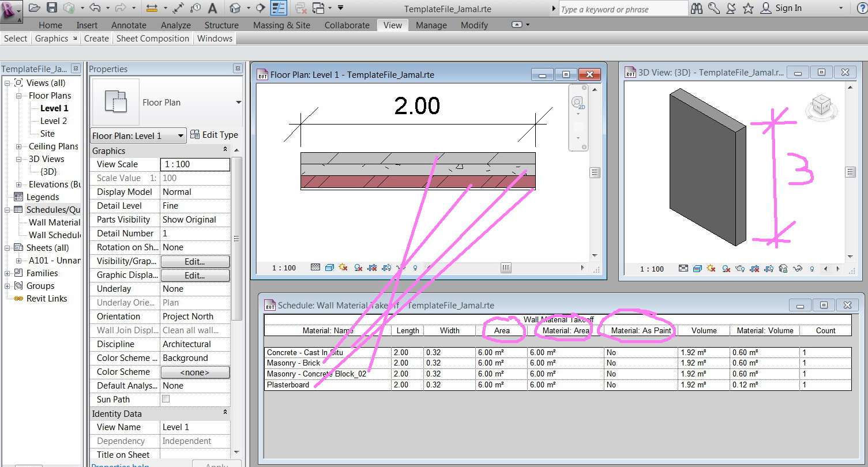
Task: Click the Save icon in quick access toolbar
Action: [x=52, y=8]
